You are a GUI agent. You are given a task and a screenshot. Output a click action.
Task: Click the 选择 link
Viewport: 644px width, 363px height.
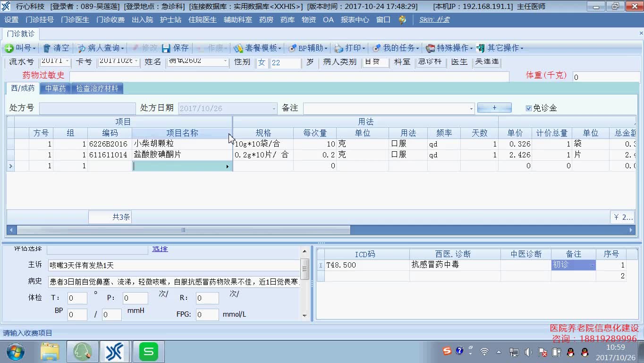tap(160, 249)
